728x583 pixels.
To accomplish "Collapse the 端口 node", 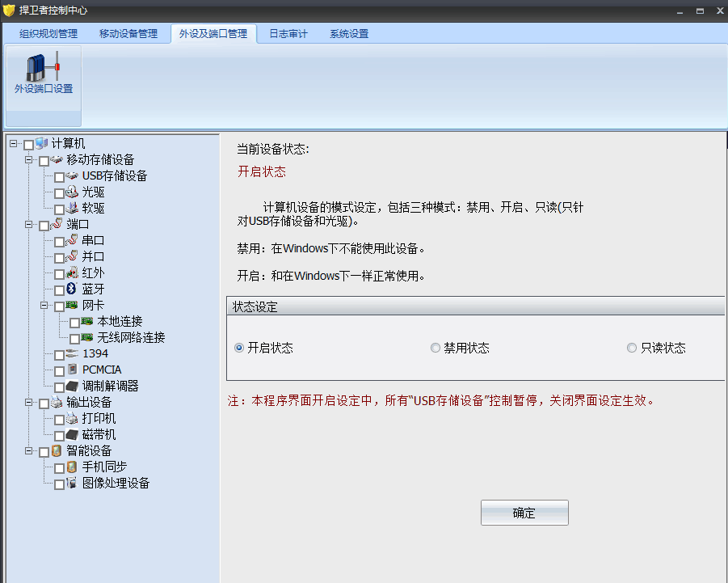I will pyautogui.click(x=29, y=224).
